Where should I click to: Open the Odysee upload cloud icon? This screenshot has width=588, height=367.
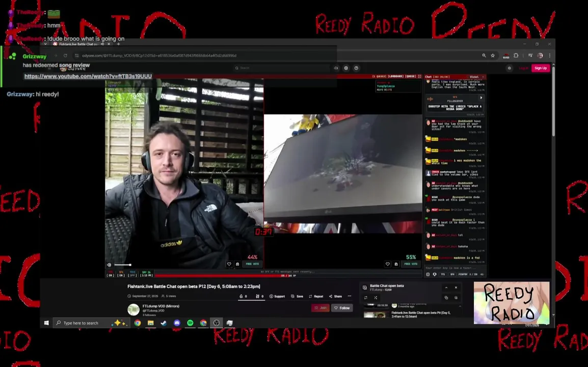coord(336,68)
